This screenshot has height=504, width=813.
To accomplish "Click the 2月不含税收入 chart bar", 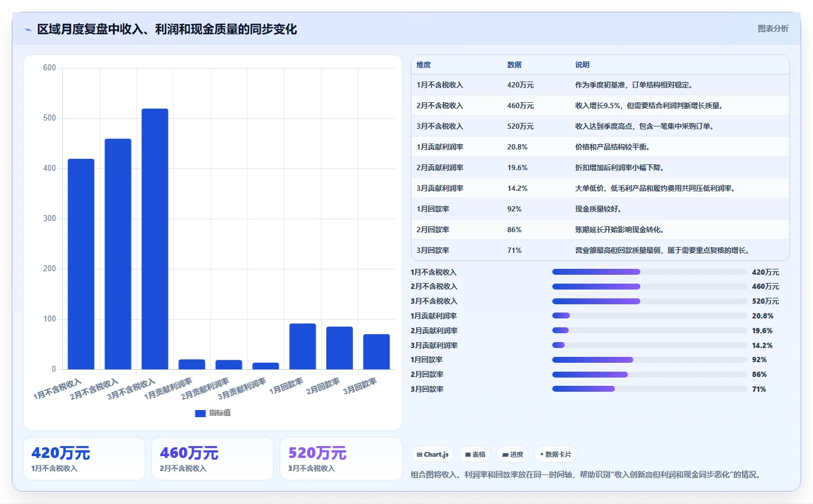I will pyautogui.click(x=118, y=254).
